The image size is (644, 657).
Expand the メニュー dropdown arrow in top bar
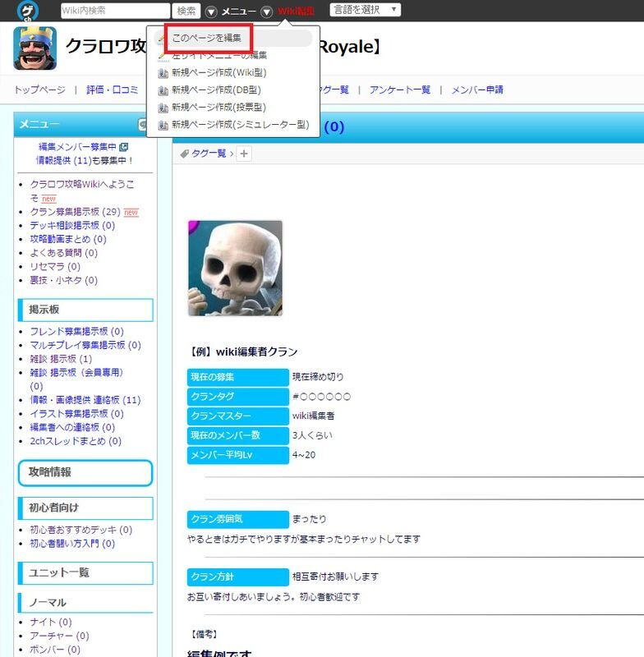click(211, 11)
